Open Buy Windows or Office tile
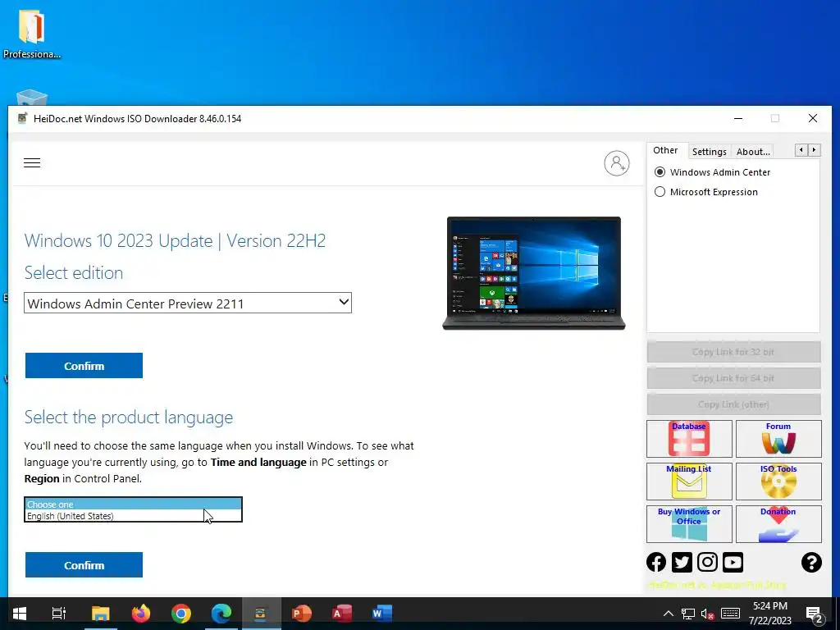 pyautogui.click(x=689, y=524)
